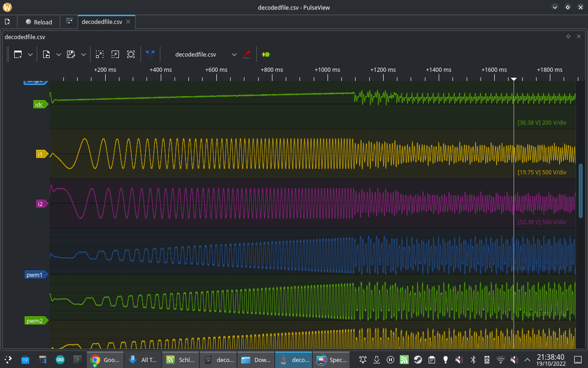Click the Add protocol decoder icon
Image resolution: width=588 pixels, height=368 pixels.
[266, 54]
